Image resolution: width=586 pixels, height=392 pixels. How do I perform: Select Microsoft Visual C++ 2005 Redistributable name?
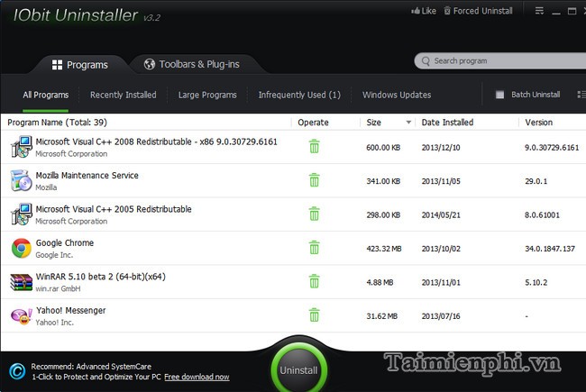pos(114,209)
